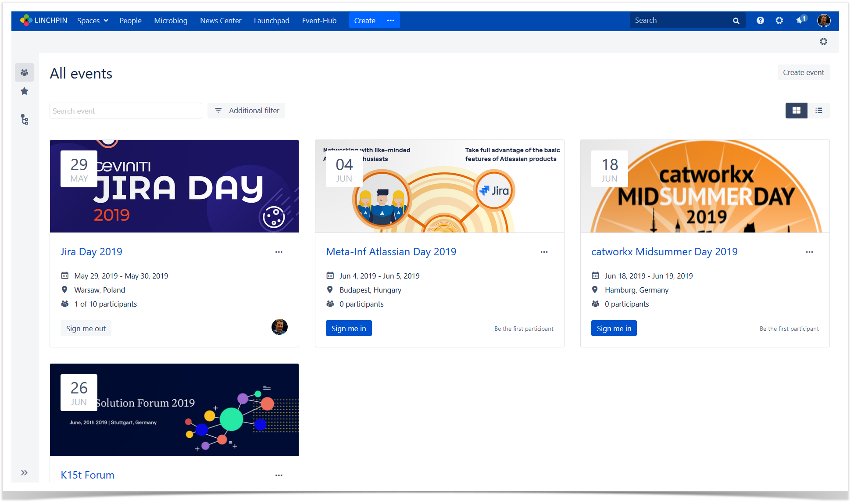Open the Jira Day 2019 event link
854x504 pixels.
(x=91, y=252)
